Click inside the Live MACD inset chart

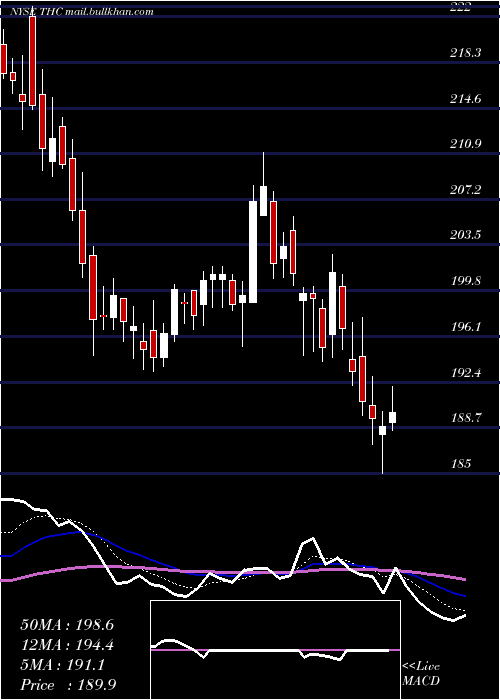[275, 650]
